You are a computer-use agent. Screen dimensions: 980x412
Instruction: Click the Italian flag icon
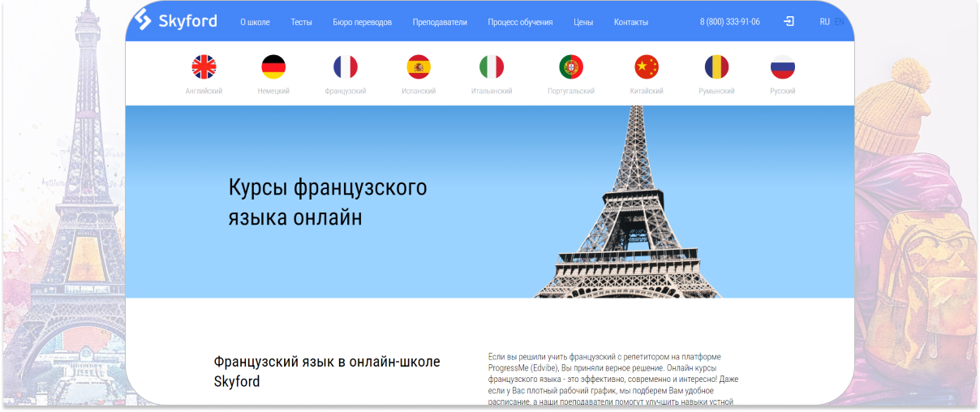pos(492,67)
